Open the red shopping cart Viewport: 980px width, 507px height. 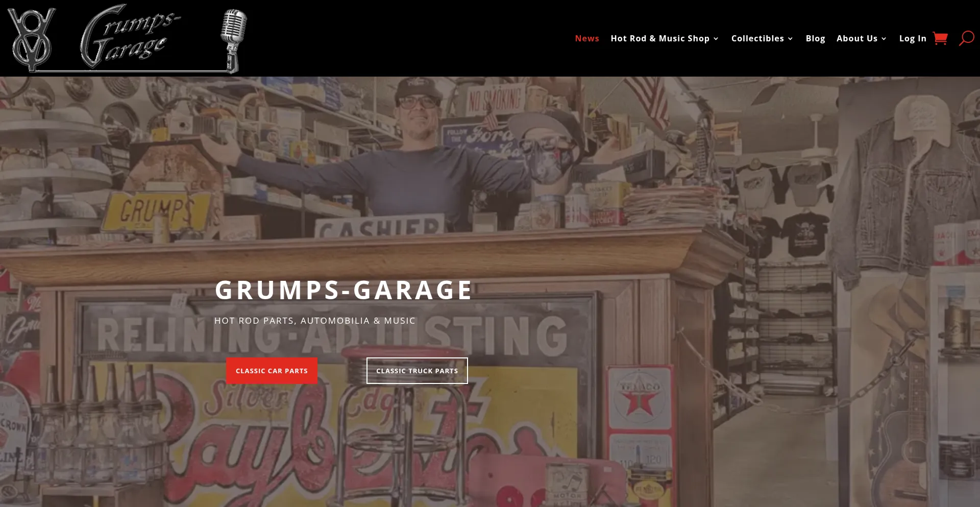[x=940, y=38]
